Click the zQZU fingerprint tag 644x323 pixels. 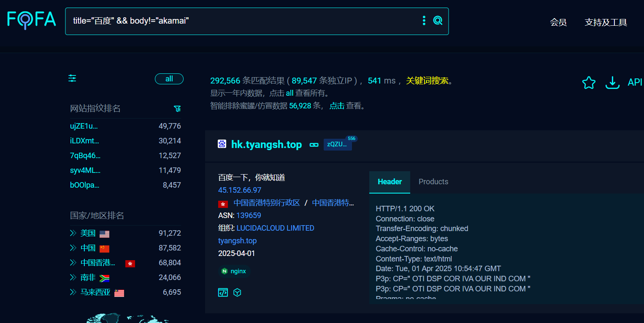coord(338,144)
